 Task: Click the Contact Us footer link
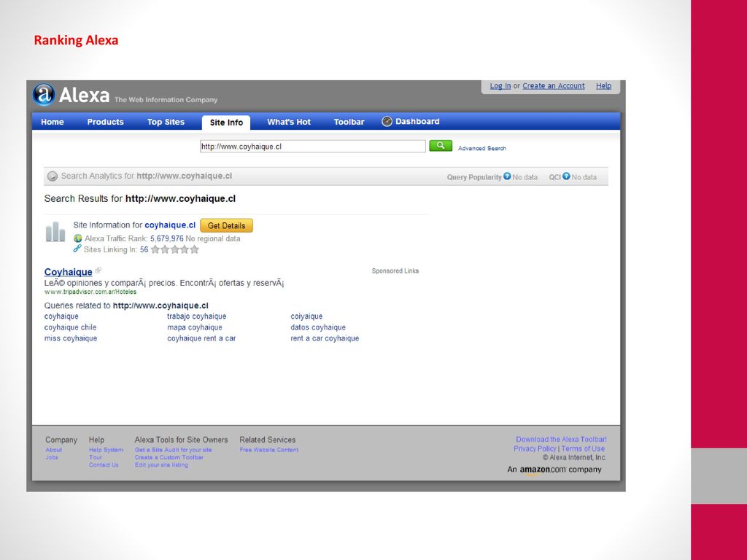click(104, 464)
